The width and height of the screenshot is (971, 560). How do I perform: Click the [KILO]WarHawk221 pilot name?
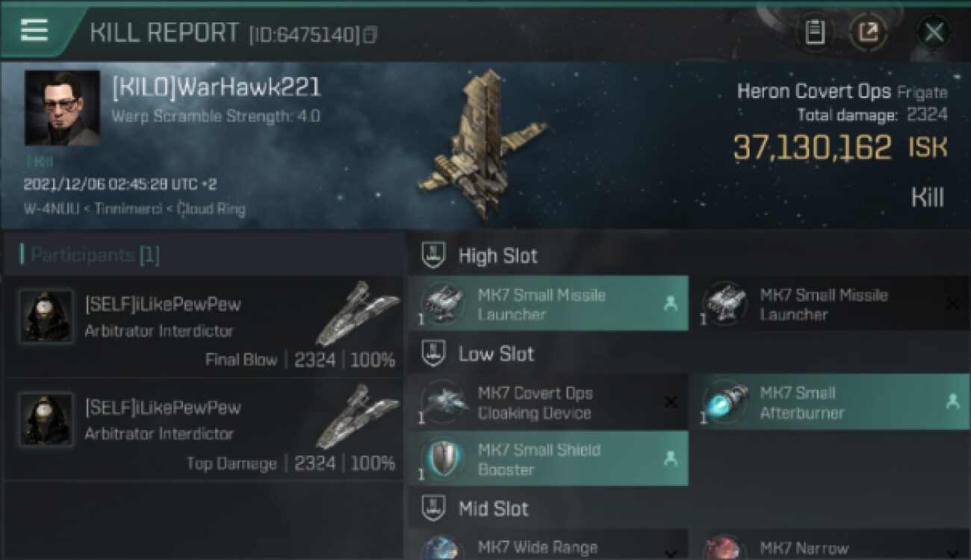coord(216,87)
